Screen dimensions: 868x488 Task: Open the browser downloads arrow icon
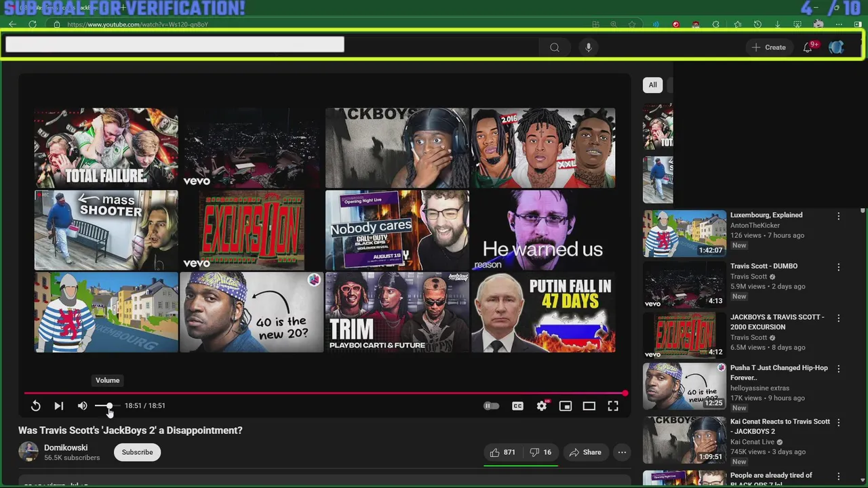777,24
